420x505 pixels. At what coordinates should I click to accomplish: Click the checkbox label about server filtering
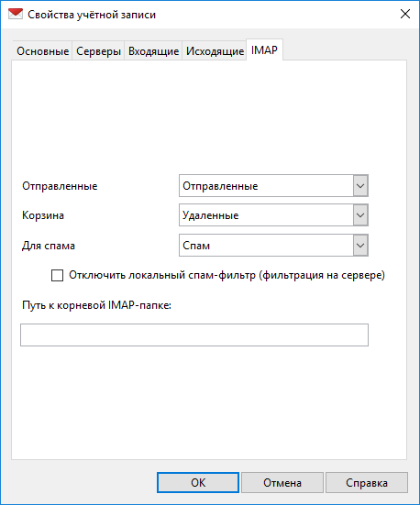227,275
